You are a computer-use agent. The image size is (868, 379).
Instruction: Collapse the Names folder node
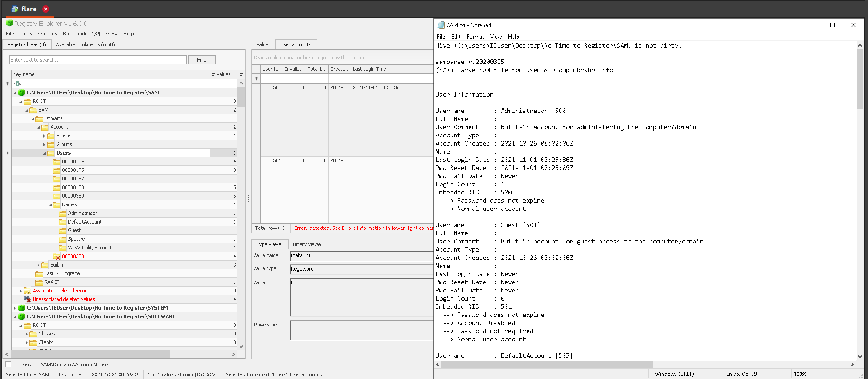click(x=50, y=204)
